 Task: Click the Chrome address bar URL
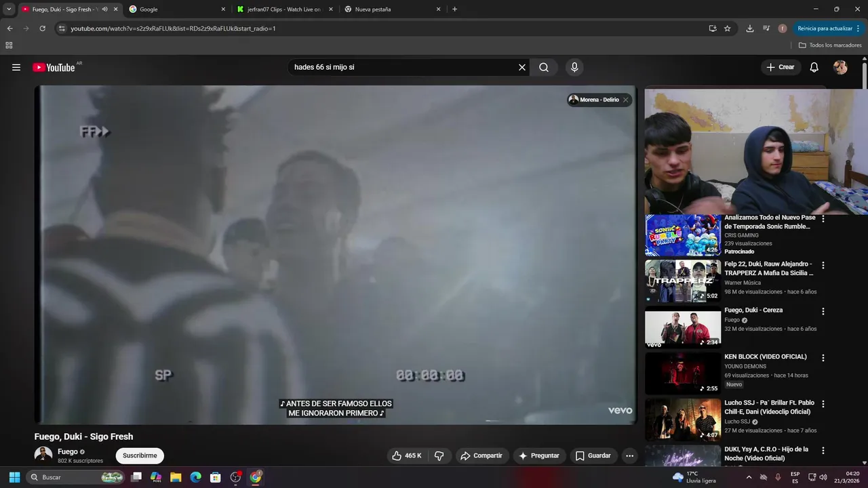click(x=173, y=28)
